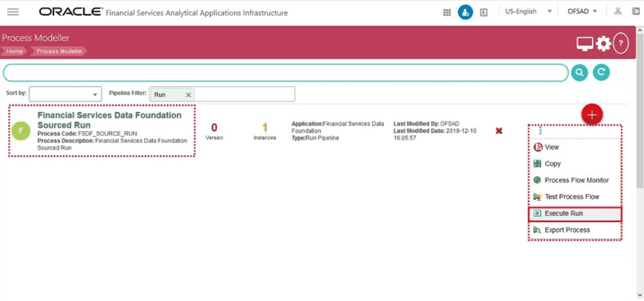Click the document icon beside user icon
This screenshot has height=301, width=644.
pyautogui.click(x=484, y=12)
